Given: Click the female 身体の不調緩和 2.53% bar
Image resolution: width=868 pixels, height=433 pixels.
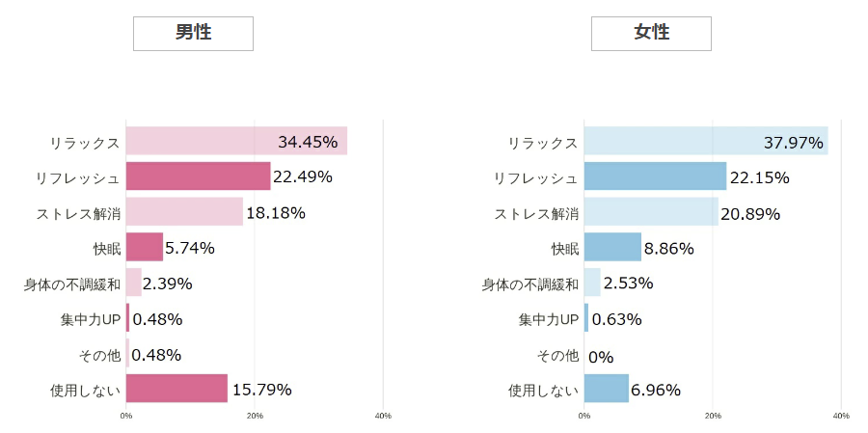Looking at the screenshot, I should (592, 284).
